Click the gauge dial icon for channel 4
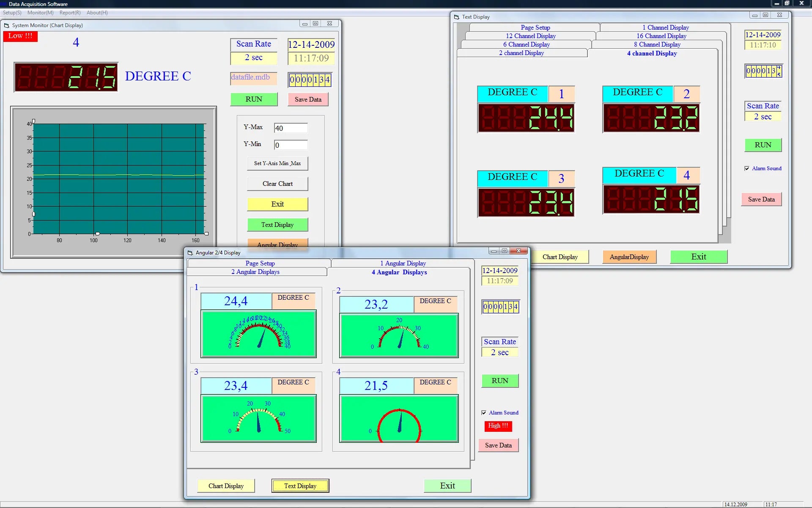812x508 pixels. click(399, 424)
